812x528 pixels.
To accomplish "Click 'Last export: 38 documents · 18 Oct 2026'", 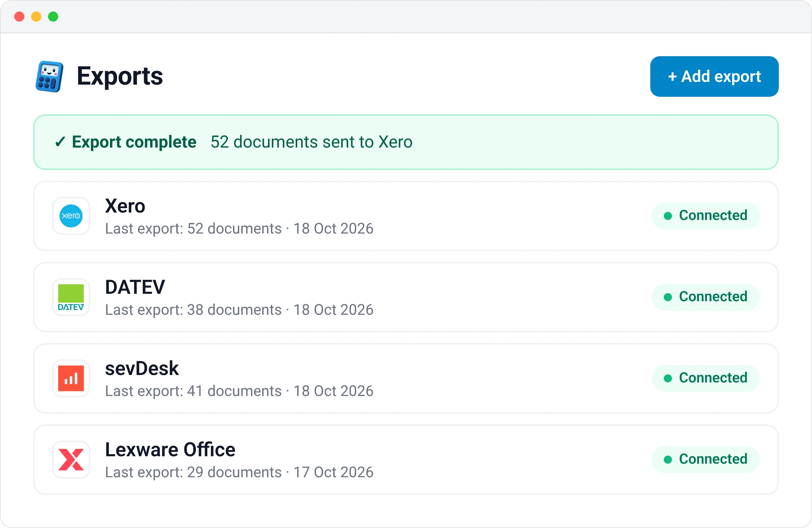I will tap(239, 310).
